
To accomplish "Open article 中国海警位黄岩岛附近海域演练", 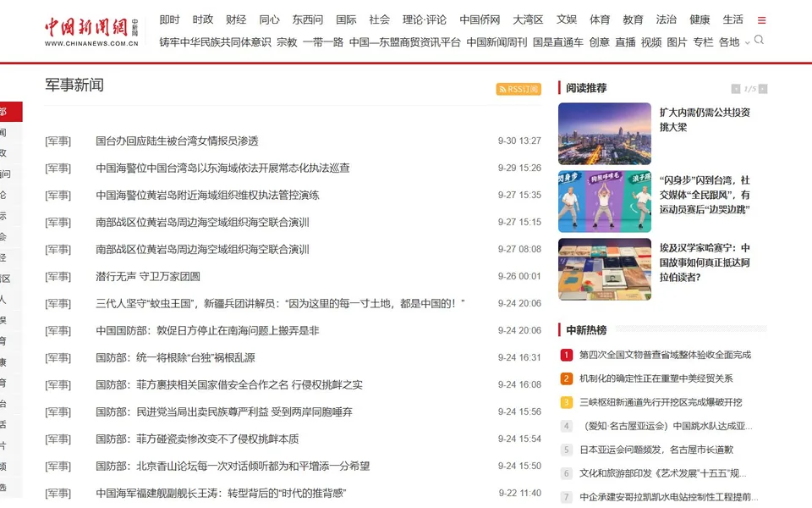I will (208, 195).
